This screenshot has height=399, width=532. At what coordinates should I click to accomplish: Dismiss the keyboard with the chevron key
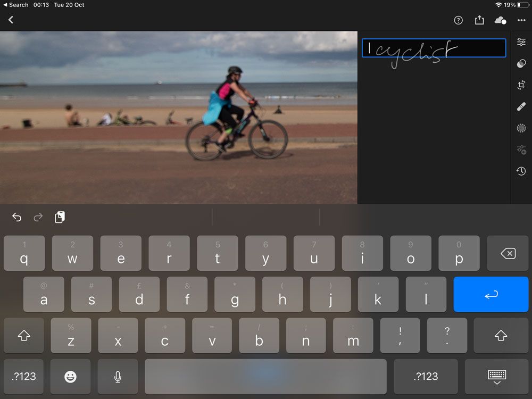click(x=497, y=377)
